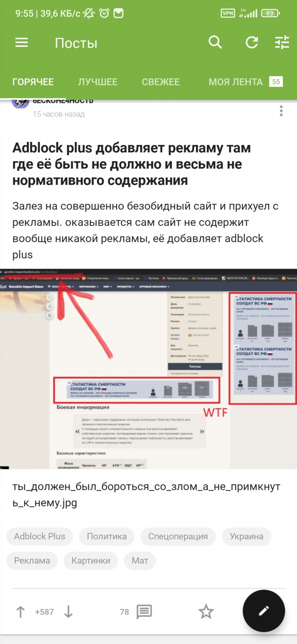Viewport: 297px width, 644px height.
Task: Open the post's three-dot options menu
Action: pyautogui.click(x=281, y=111)
